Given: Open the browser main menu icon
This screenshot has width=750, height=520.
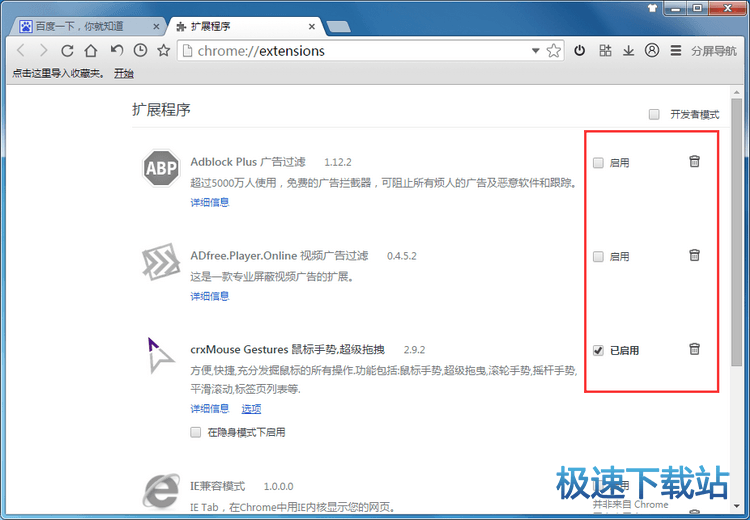Looking at the screenshot, I should tap(675, 50).
